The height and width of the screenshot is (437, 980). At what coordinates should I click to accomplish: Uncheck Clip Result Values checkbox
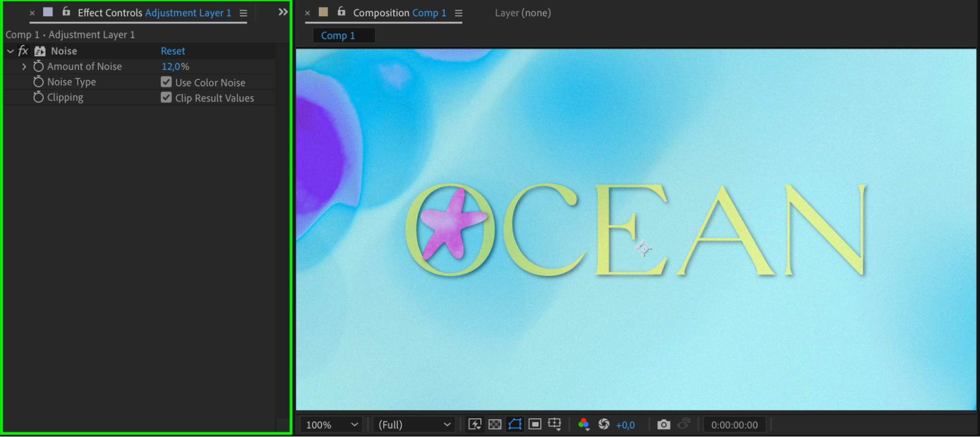click(x=166, y=97)
